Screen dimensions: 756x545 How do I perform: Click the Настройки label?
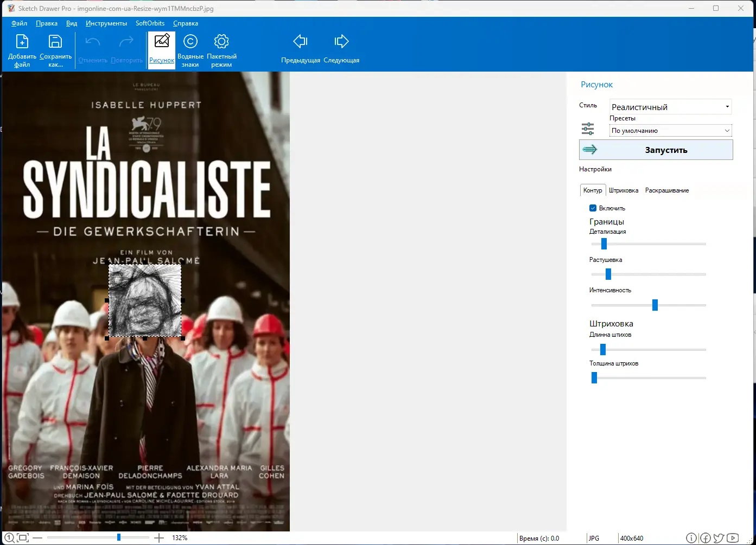(x=595, y=169)
